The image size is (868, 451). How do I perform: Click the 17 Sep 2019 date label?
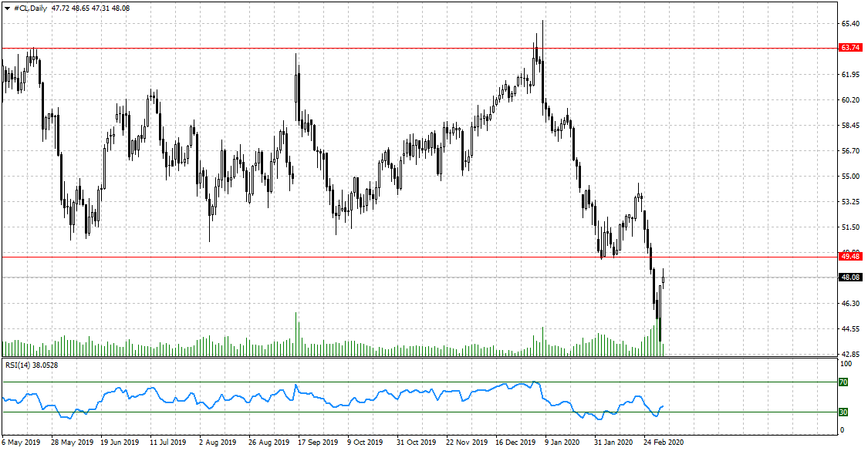318,443
